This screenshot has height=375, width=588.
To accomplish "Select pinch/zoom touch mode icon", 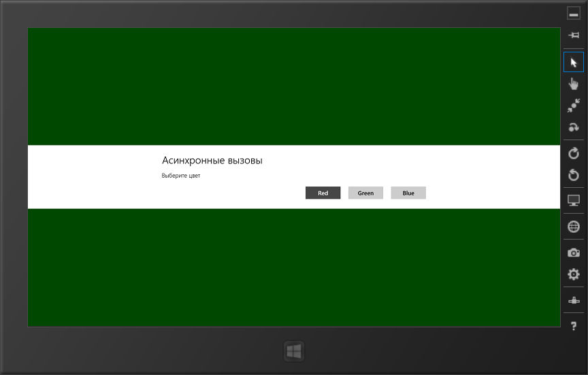I will [x=574, y=105].
